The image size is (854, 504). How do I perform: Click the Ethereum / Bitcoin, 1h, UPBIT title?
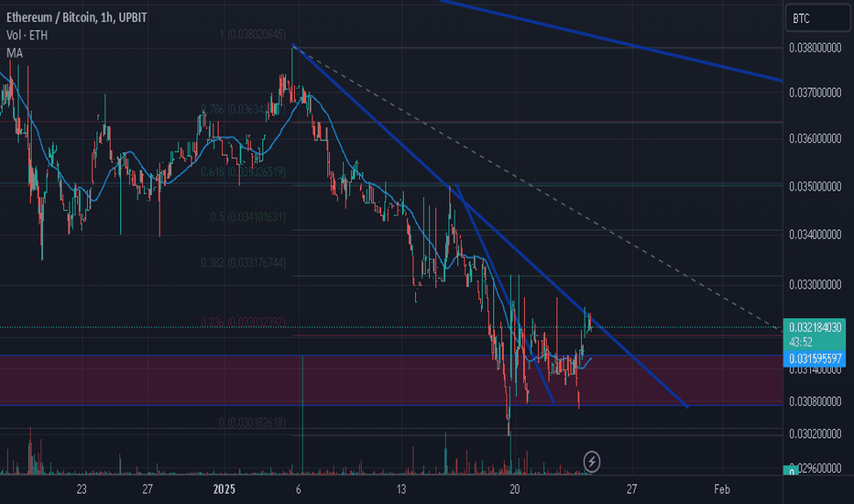click(77, 17)
